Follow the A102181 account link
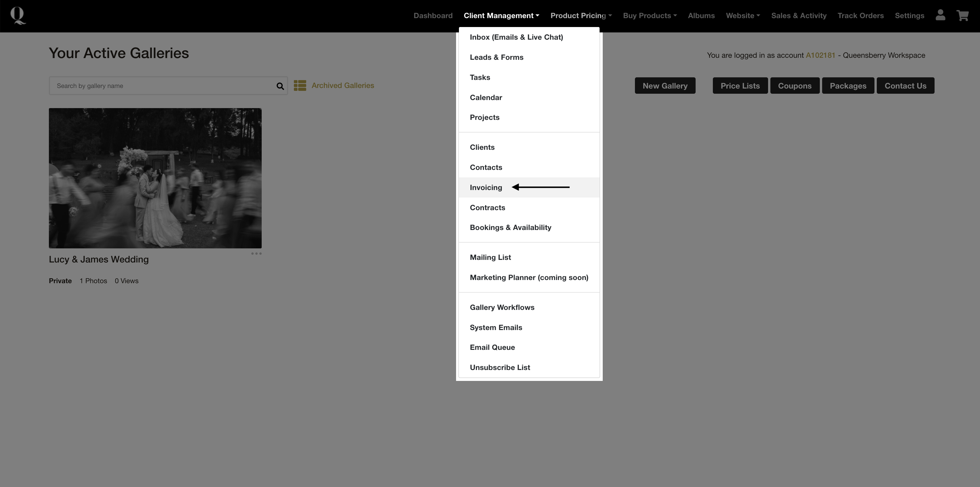This screenshot has height=487, width=980. click(x=820, y=55)
